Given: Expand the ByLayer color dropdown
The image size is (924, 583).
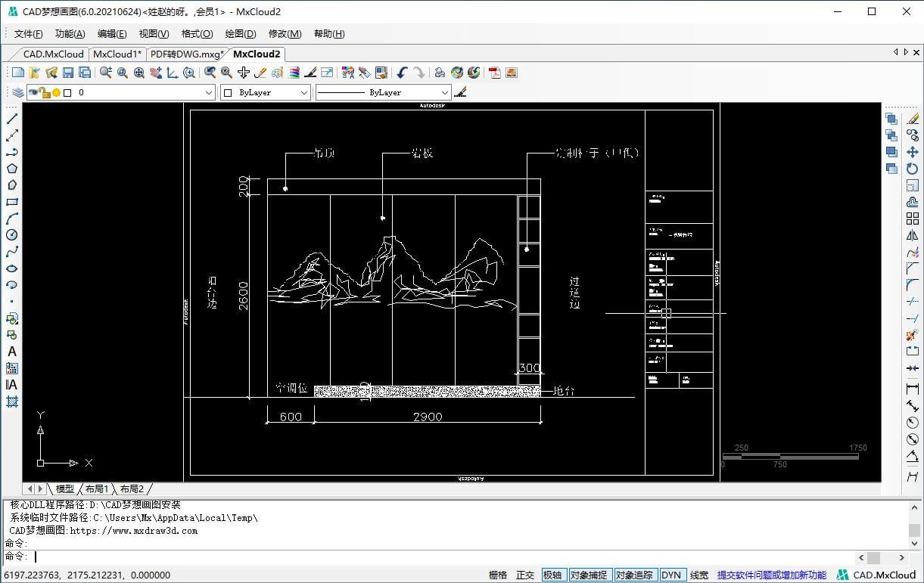Looking at the screenshot, I should (x=303, y=92).
